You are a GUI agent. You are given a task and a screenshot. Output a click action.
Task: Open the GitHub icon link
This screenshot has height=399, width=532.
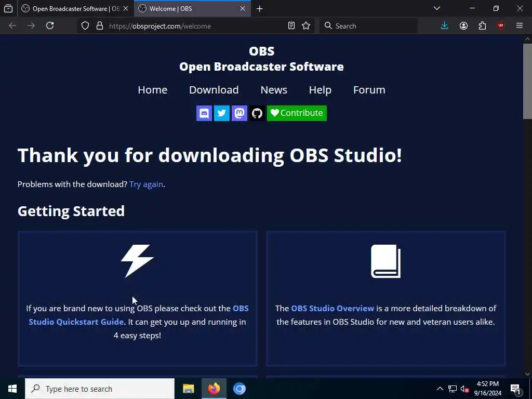click(257, 113)
